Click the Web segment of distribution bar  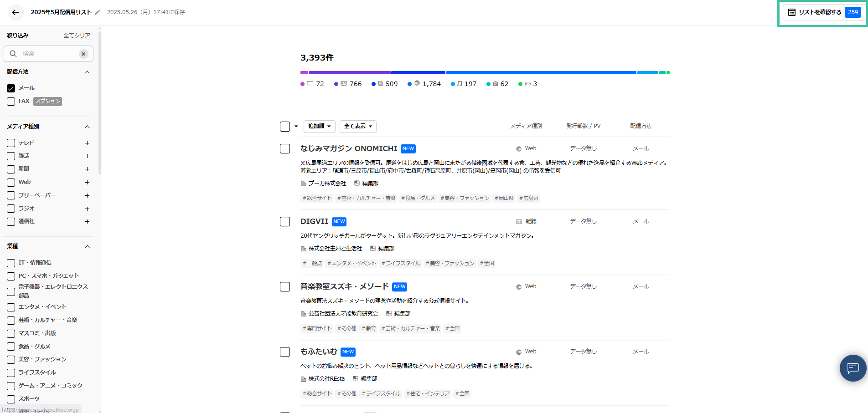[541, 73]
